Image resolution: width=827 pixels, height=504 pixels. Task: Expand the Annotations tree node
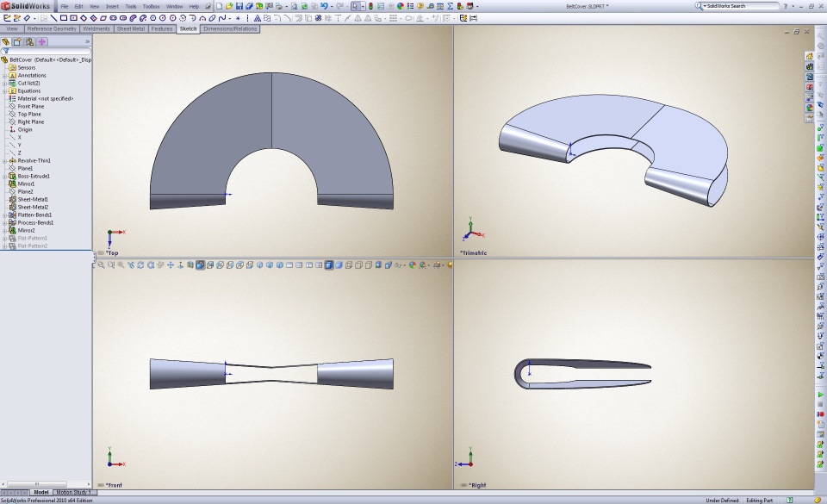(5, 76)
